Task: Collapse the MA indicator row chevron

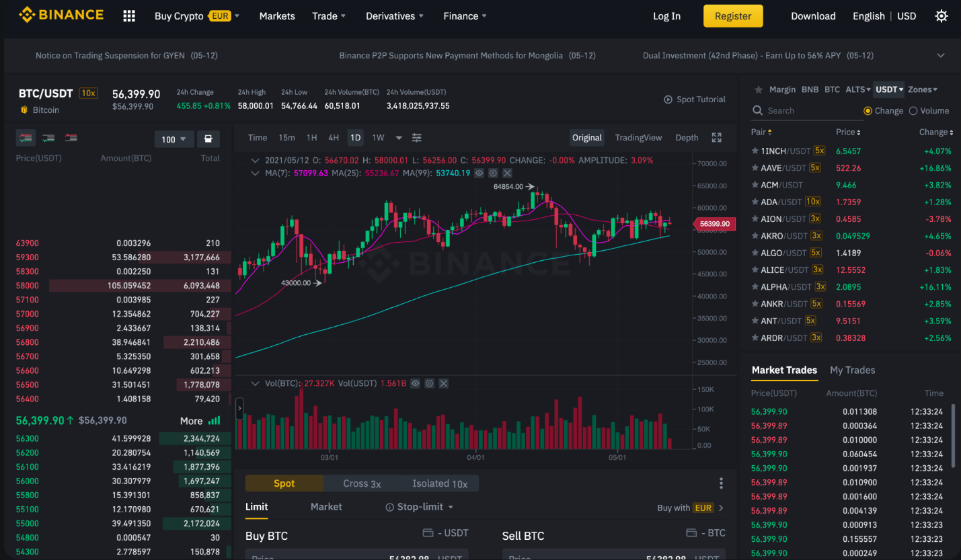Action: [x=255, y=173]
